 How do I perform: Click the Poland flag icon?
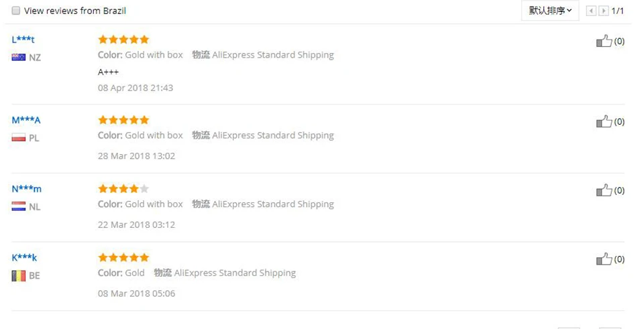[x=19, y=138]
